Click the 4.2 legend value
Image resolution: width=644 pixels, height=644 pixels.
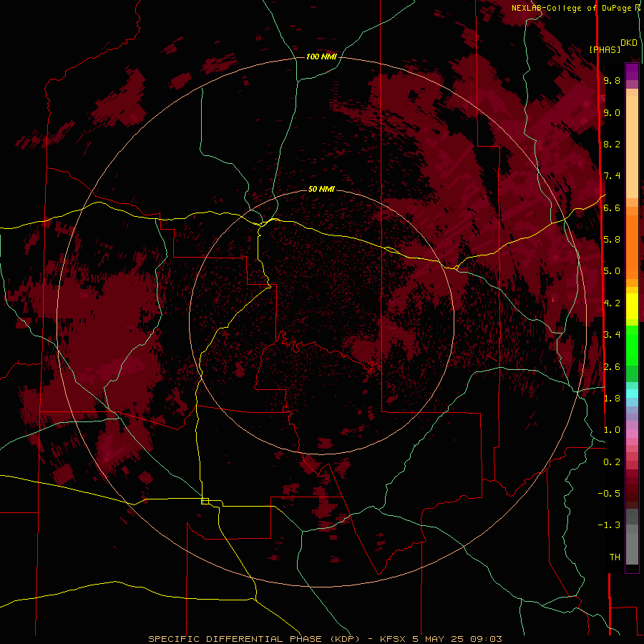click(x=612, y=303)
